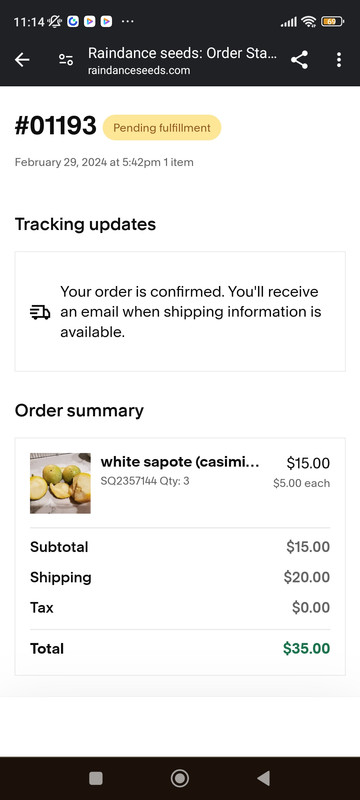Tap the Pending fulfillment status badge
This screenshot has height=800, width=360.
(162, 128)
